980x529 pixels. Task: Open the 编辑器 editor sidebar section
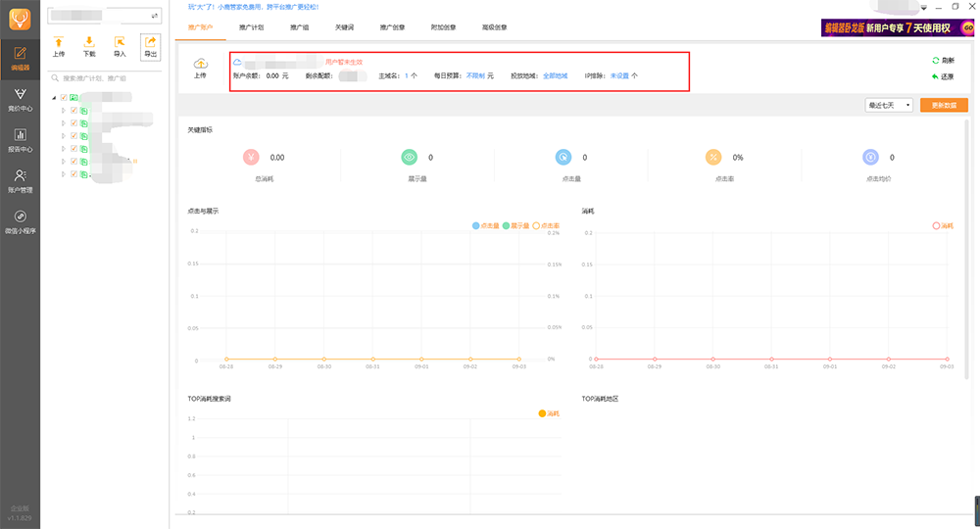(x=20, y=59)
